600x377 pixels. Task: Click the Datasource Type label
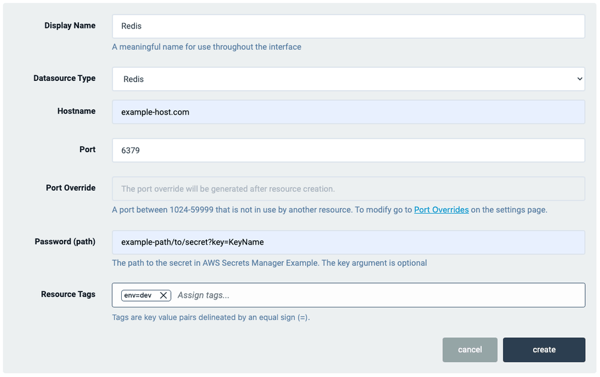[64, 78]
